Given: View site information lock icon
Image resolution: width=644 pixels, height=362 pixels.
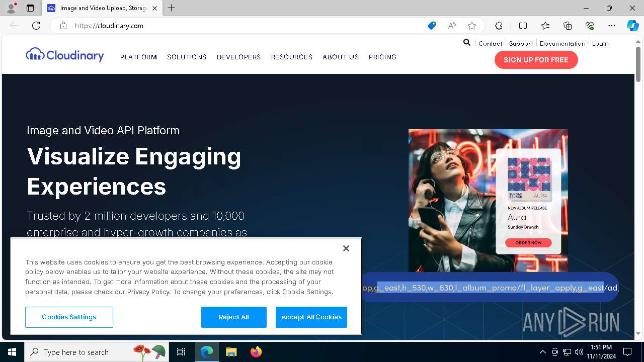Looking at the screenshot, I should 63,26.
